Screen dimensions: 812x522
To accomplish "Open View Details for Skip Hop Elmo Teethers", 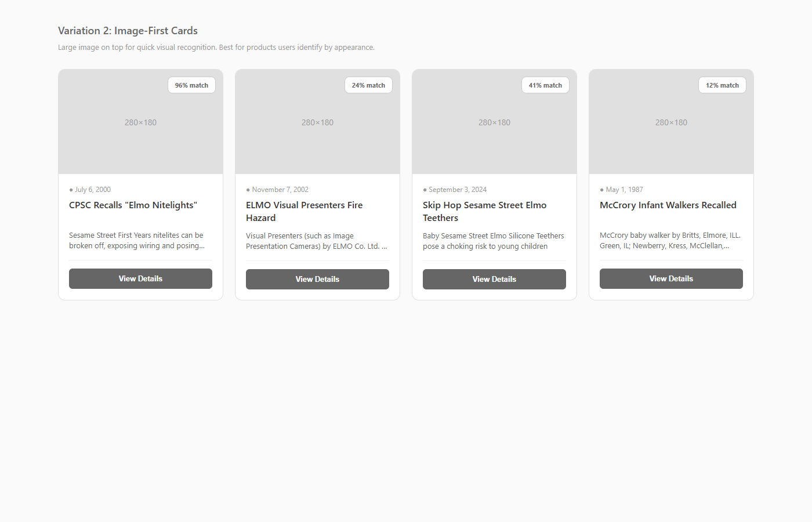I will tap(494, 279).
